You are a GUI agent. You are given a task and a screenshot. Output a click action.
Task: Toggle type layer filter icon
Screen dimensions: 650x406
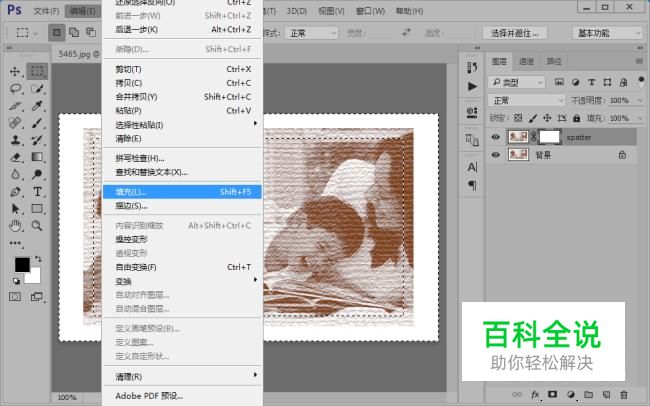pos(592,82)
